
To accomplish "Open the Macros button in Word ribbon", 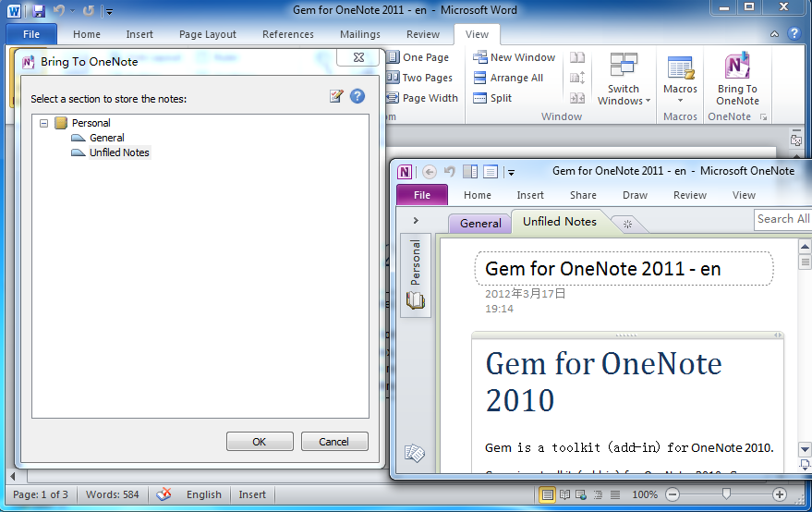I will click(x=680, y=79).
